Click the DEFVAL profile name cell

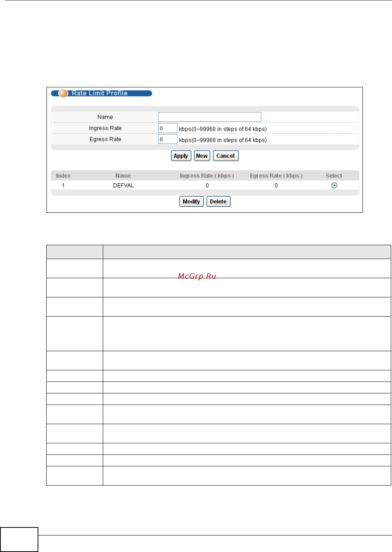tap(123, 185)
